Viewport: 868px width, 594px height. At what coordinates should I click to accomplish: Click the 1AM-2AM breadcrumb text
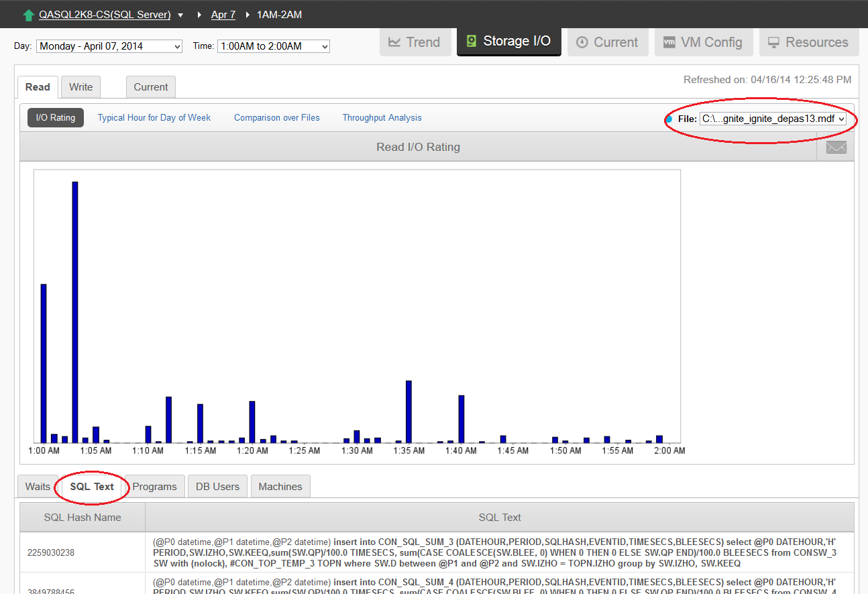(x=280, y=15)
